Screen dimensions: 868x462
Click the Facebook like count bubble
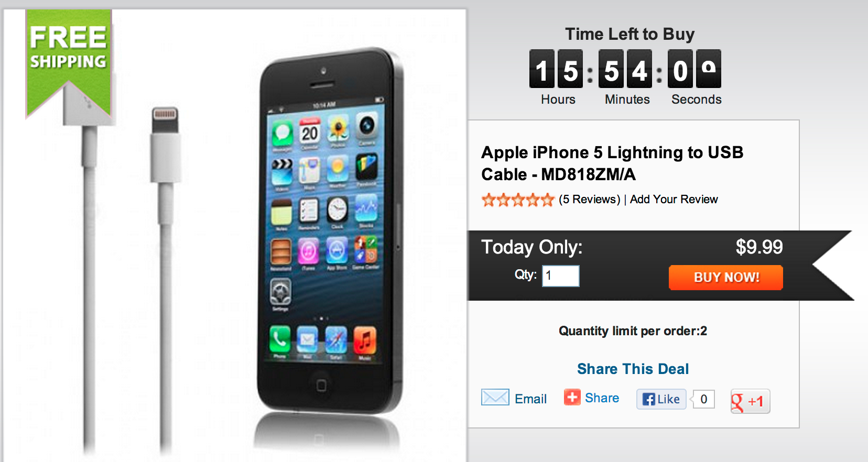[x=703, y=399]
